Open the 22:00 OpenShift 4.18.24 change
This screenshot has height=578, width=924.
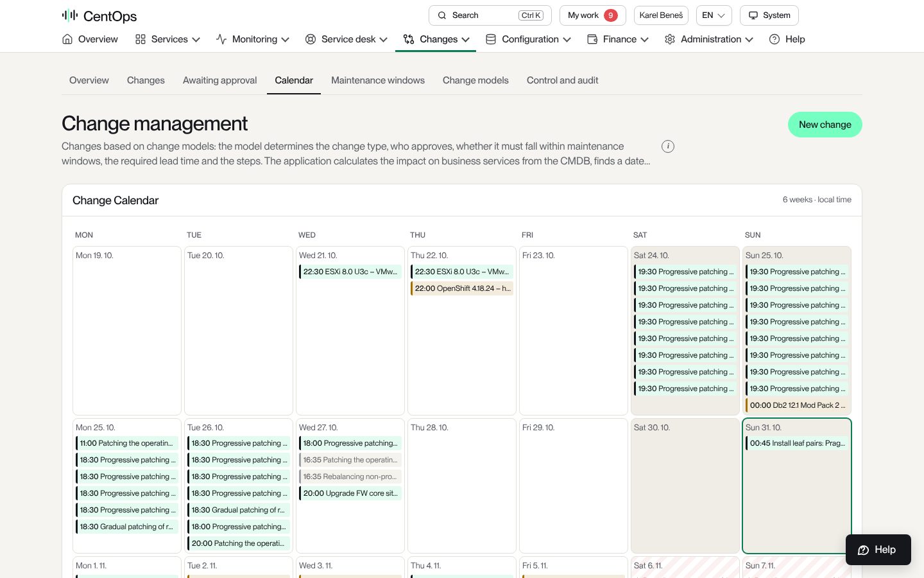pos(462,288)
